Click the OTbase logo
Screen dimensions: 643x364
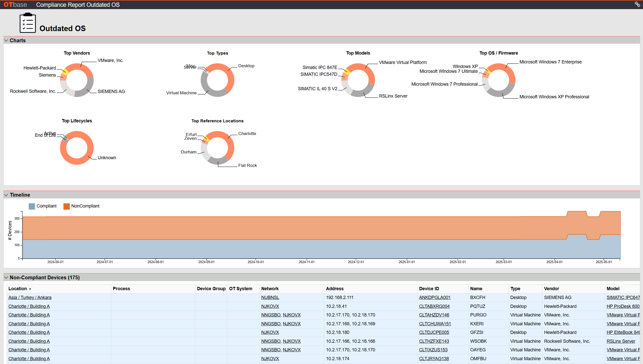point(15,5)
